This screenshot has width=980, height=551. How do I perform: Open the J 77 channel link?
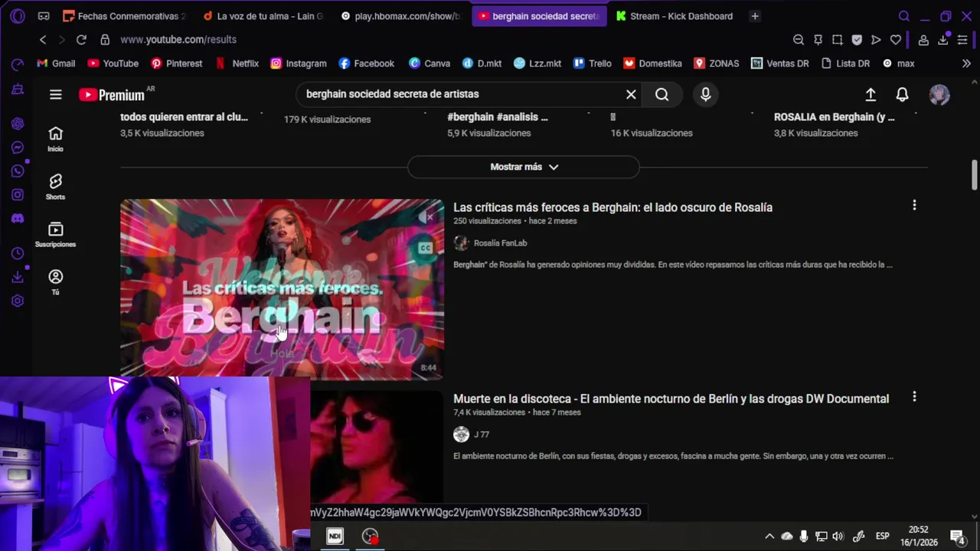pos(482,435)
